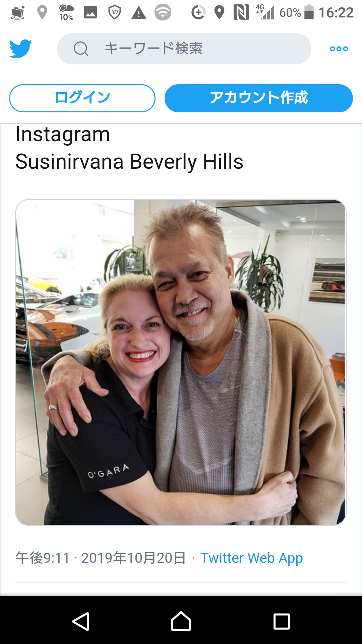Tap the image gallery notification icon
Viewport: 362px width, 644px height.
90,12
